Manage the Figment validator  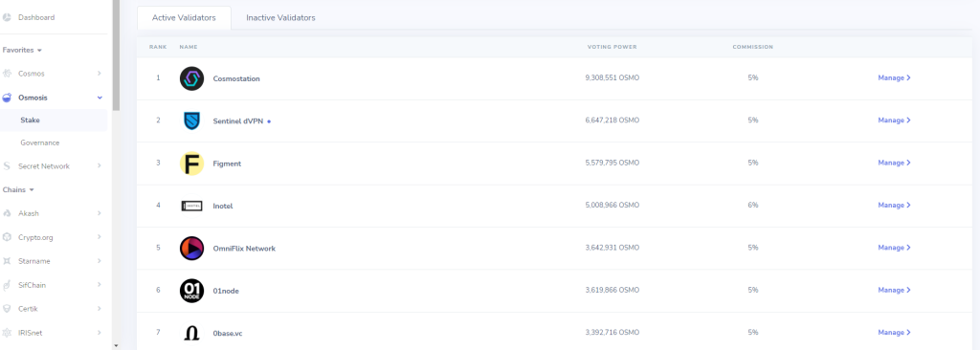pyautogui.click(x=894, y=163)
